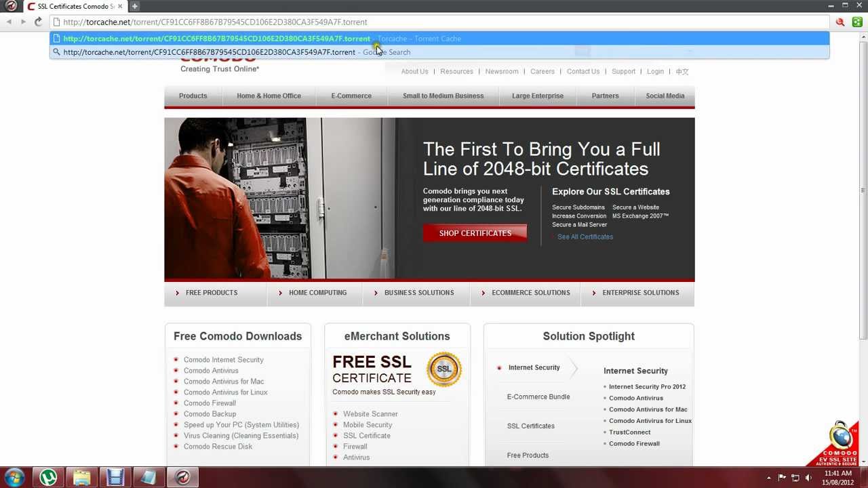Open Comodo Internet Security download link
868x488 pixels.
[224, 360]
